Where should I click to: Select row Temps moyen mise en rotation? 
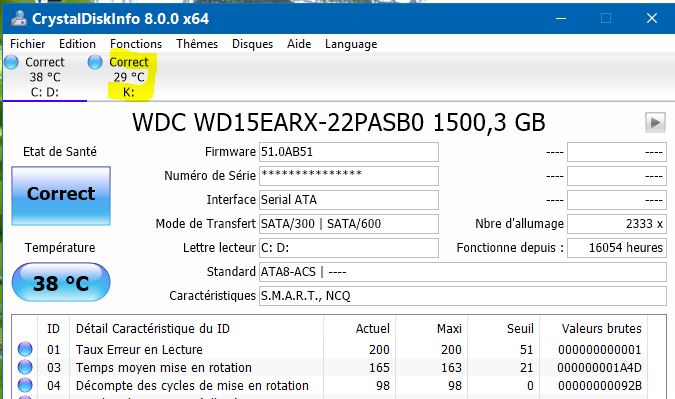point(330,368)
